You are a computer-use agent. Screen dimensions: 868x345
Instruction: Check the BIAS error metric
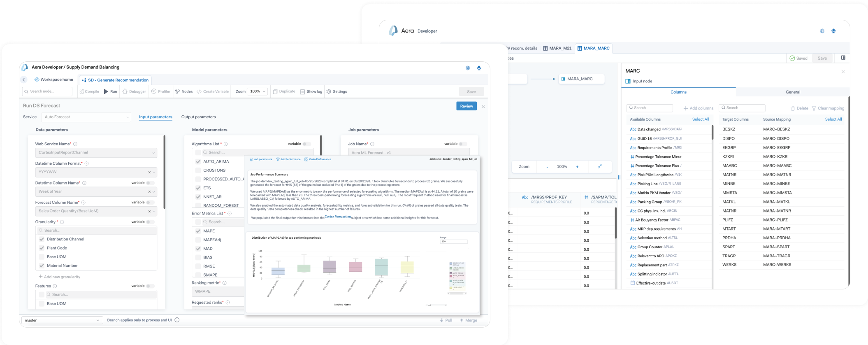pyautogui.click(x=198, y=257)
